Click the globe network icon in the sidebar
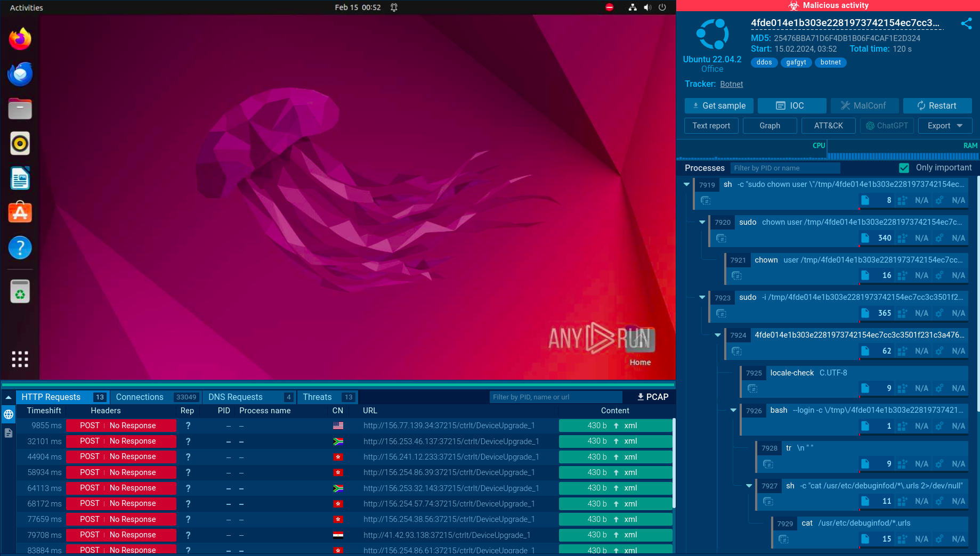 [9, 414]
